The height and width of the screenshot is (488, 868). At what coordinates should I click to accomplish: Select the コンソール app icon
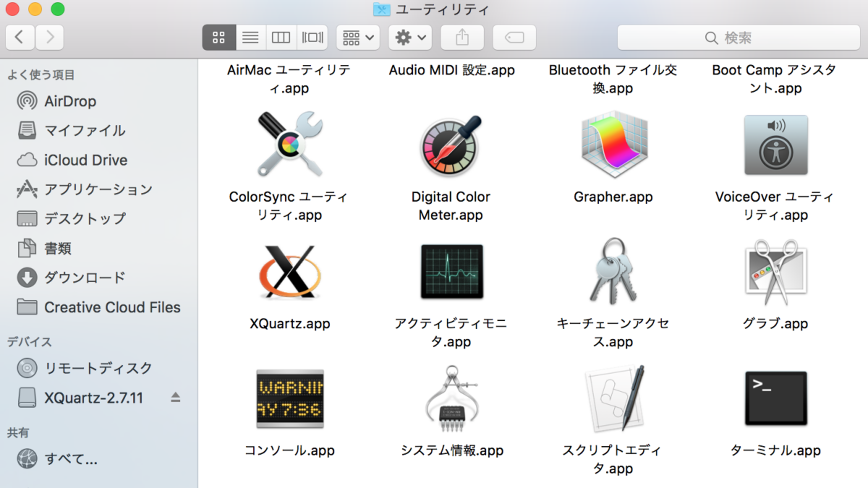(x=289, y=398)
